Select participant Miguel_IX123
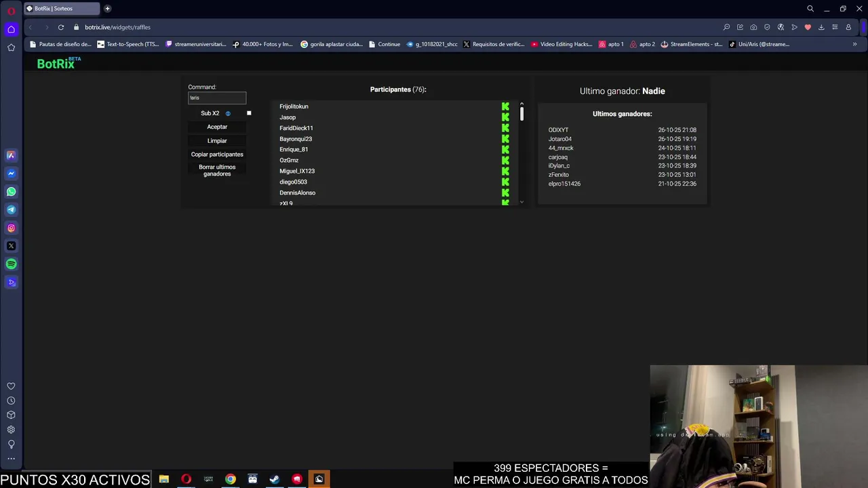This screenshot has width=868, height=488. point(297,171)
